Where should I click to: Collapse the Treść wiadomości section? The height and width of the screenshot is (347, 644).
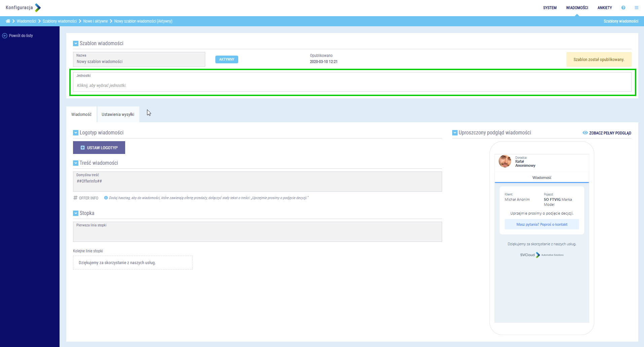76,163
